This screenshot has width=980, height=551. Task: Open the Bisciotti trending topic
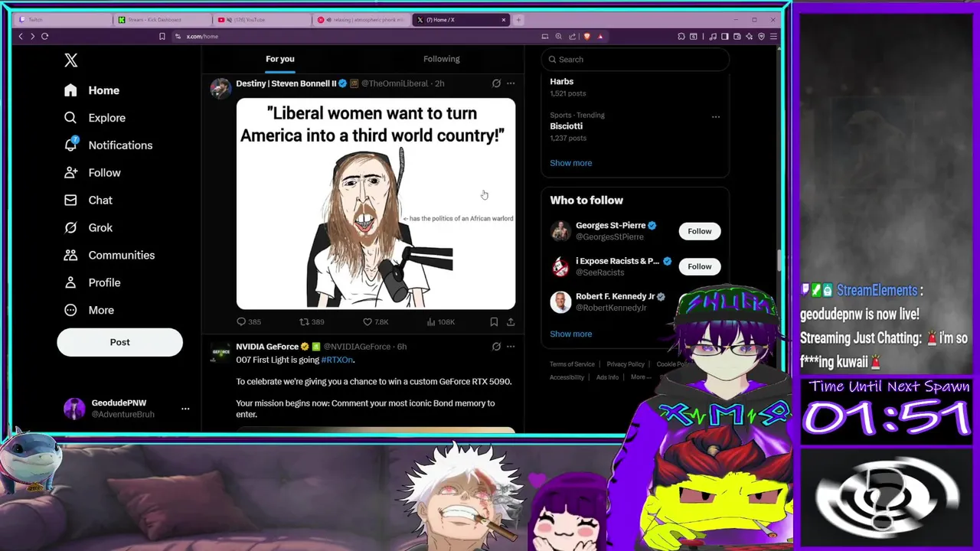tap(566, 126)
